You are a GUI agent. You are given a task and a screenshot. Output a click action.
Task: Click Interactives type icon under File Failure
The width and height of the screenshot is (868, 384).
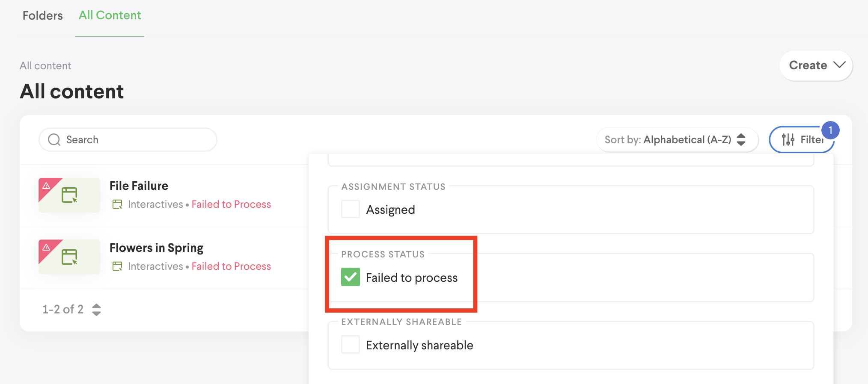117,204
